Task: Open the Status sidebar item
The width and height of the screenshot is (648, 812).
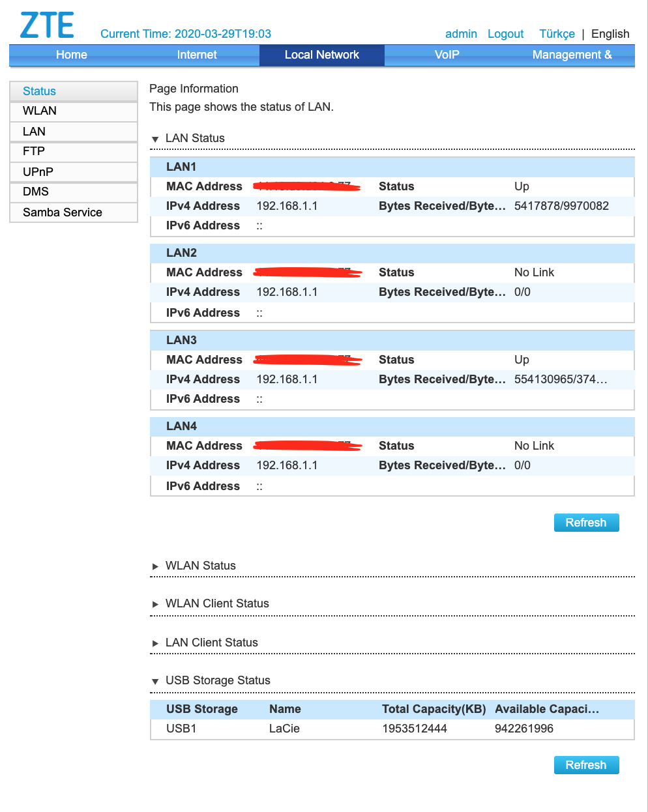Action: pyautogui.click(x=74, y=91)
